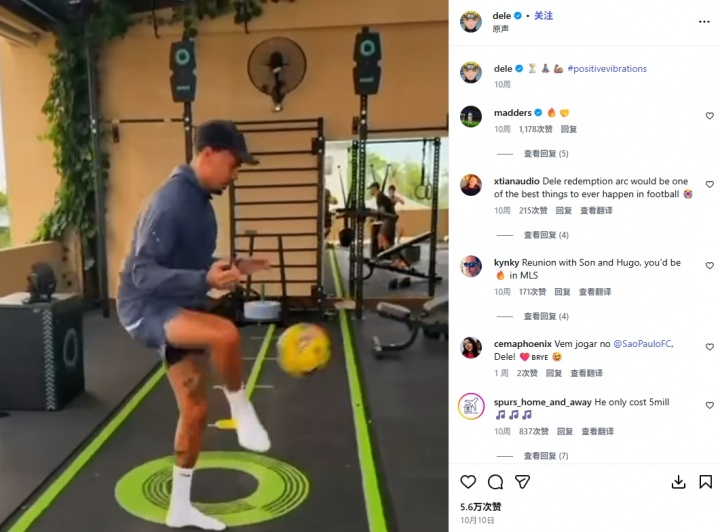Expand 查看回复 (5) under madders
The height and width of the screenshot is (532, 720).
(546, 153)
